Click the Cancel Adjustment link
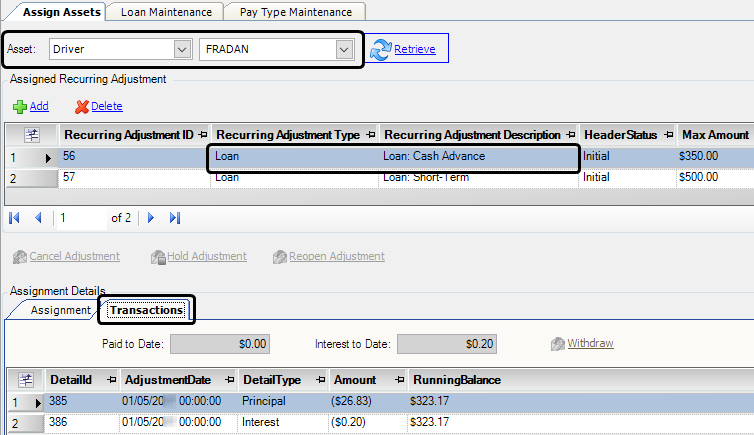 click(75, 256)
